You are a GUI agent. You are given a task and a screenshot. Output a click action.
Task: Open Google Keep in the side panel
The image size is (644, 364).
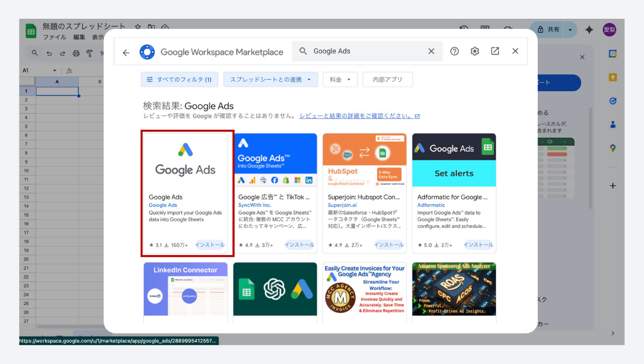[612, 77]
